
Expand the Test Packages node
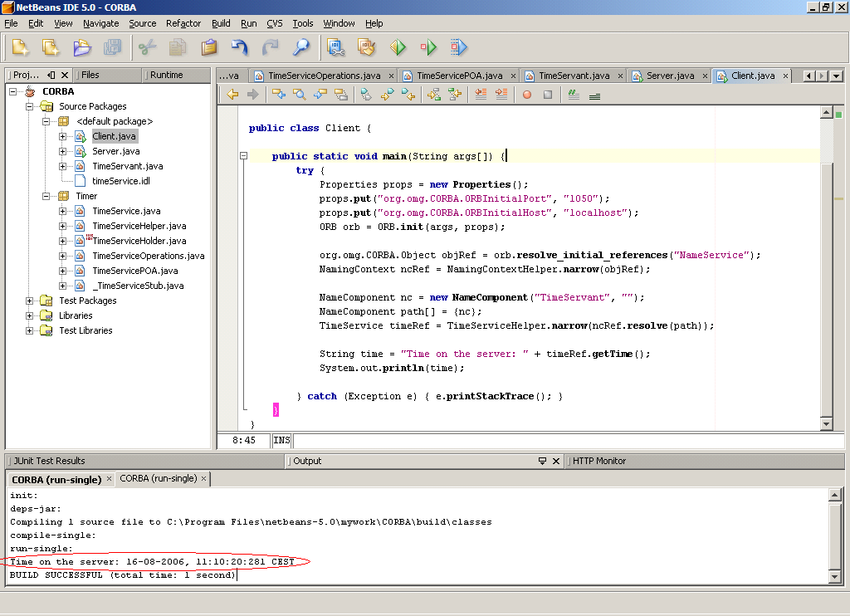pyautogui.click(x=29, y=301)
